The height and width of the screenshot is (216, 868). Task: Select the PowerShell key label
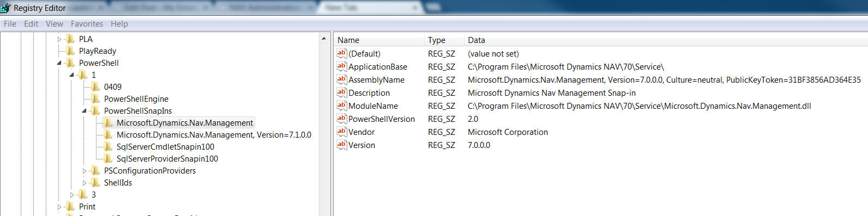[x=99, y=63]
